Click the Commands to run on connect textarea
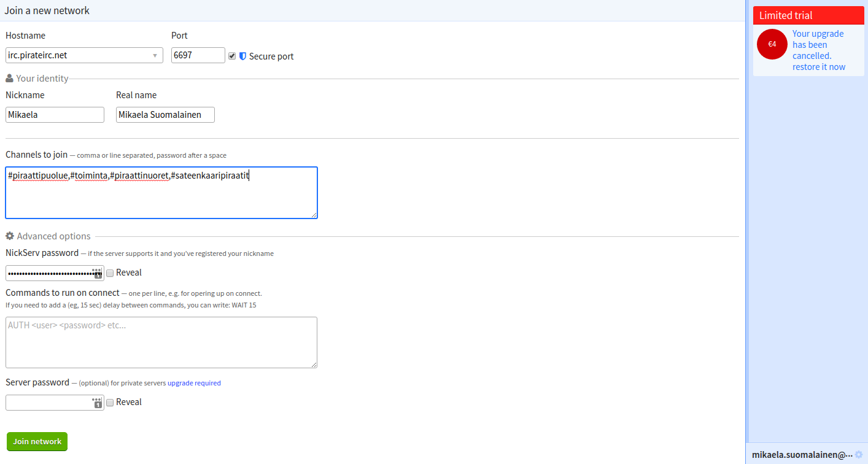The image size is (868, 464). pyautogui.click(x=161, y=342)
